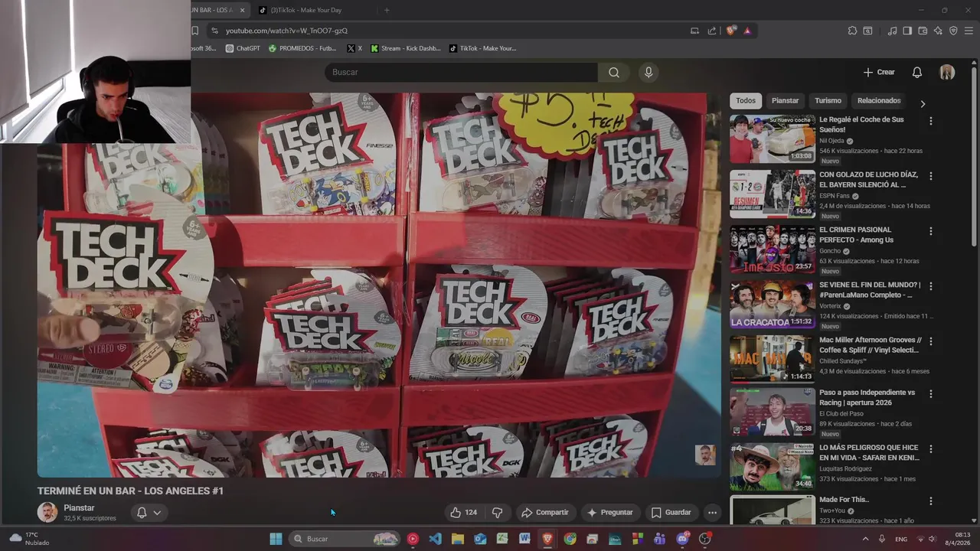Open ChatGPT bookmark

[243, 48]
